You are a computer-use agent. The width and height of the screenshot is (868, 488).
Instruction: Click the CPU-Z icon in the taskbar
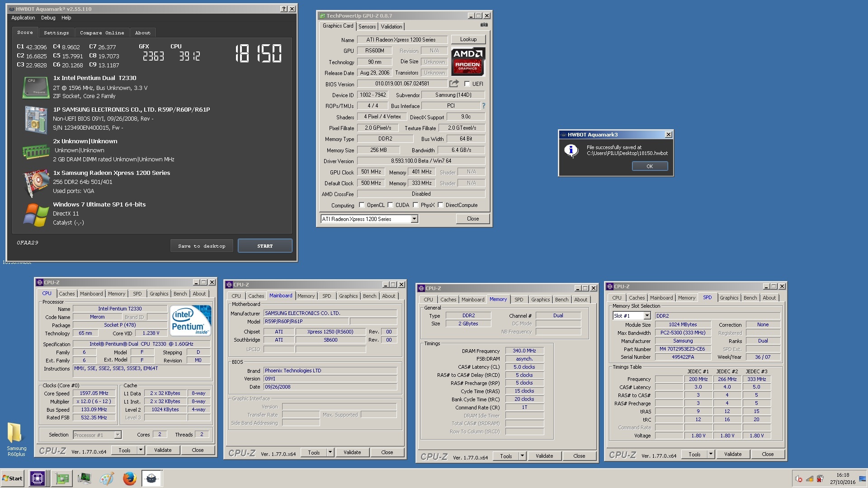(x=38, y=478)
